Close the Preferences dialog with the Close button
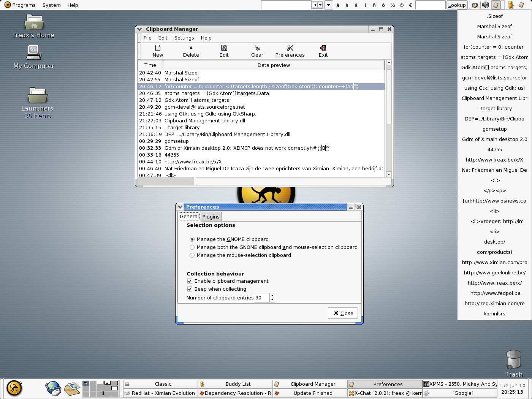532x399 pixels. click(x=342, y=313)
